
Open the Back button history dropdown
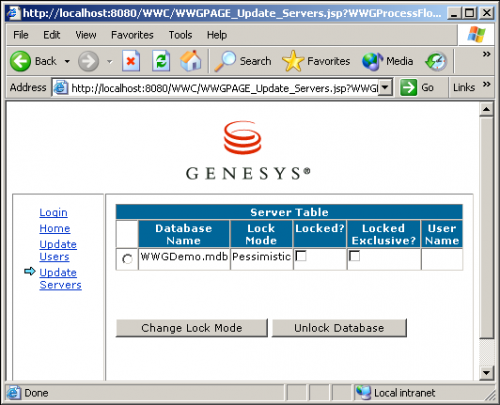[67, 61]
